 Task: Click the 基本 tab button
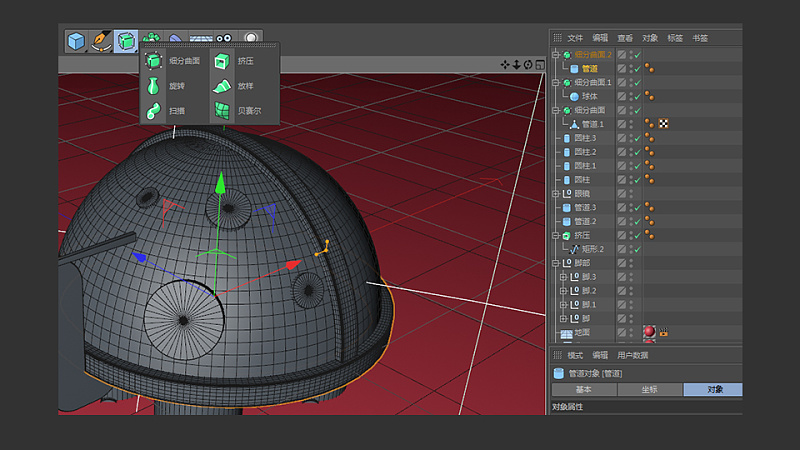click(x=582, y=389)
